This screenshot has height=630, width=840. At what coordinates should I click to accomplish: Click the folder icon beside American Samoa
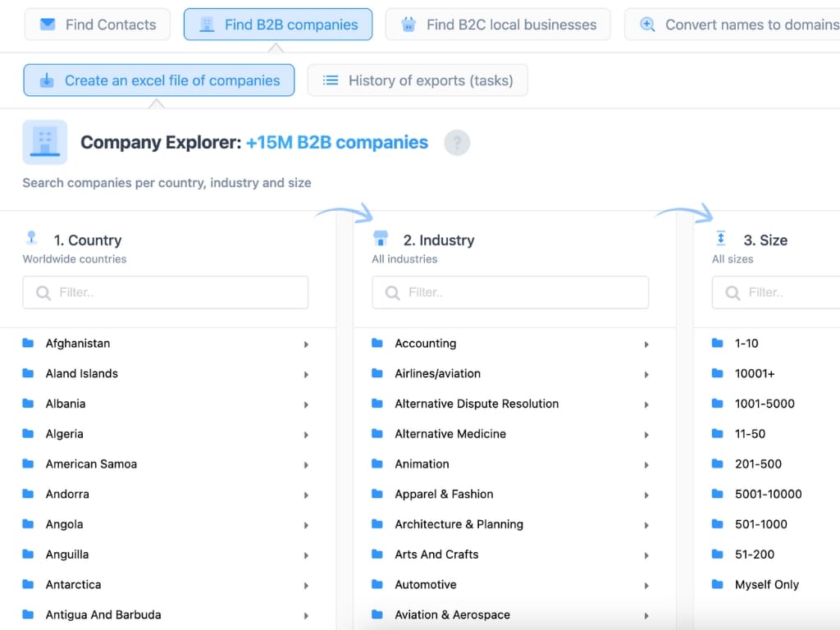point(29,463)
